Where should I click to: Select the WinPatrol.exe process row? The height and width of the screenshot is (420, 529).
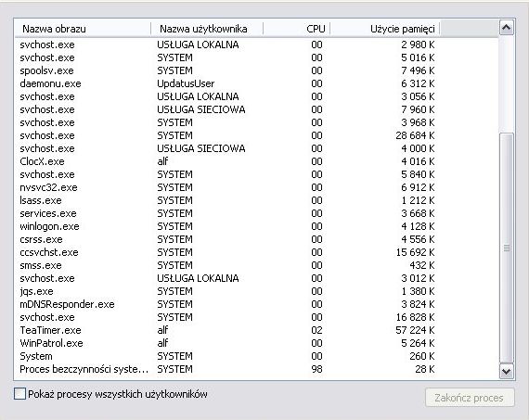[x=256, y=343]
